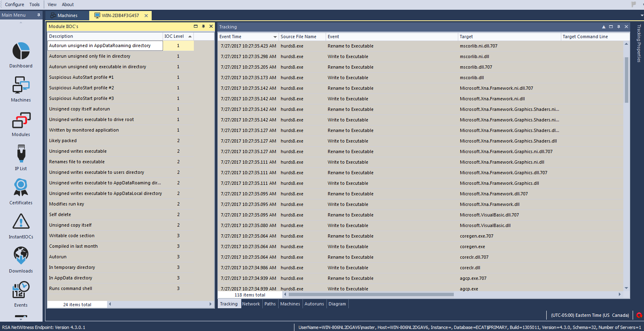Image resolution: width=644 pixels, height=331 pixels.
Task: Open the Dashboard from the main menu
Action: click(21, 55)
